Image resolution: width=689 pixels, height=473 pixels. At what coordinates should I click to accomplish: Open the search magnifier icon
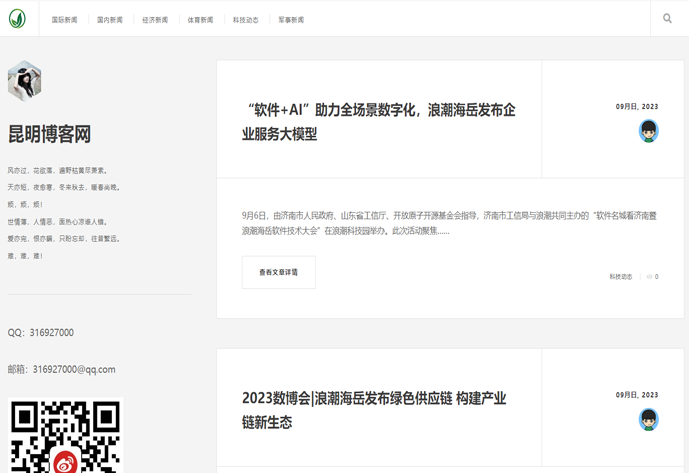[x=667, y=19]
